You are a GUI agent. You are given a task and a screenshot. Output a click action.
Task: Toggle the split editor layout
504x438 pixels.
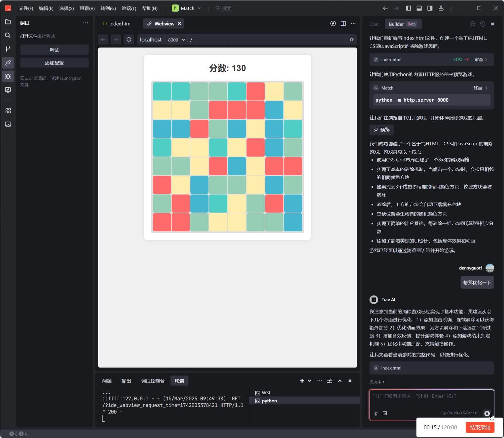(343, 24)
